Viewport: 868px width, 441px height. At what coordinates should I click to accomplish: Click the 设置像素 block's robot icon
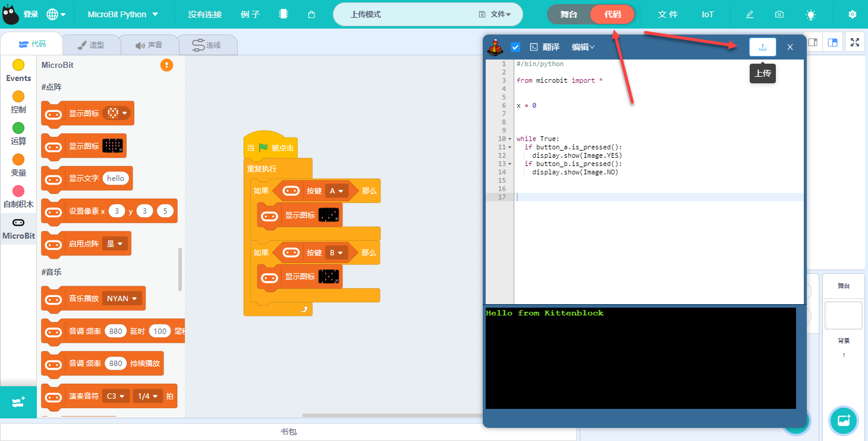click(x=54, y=211)
